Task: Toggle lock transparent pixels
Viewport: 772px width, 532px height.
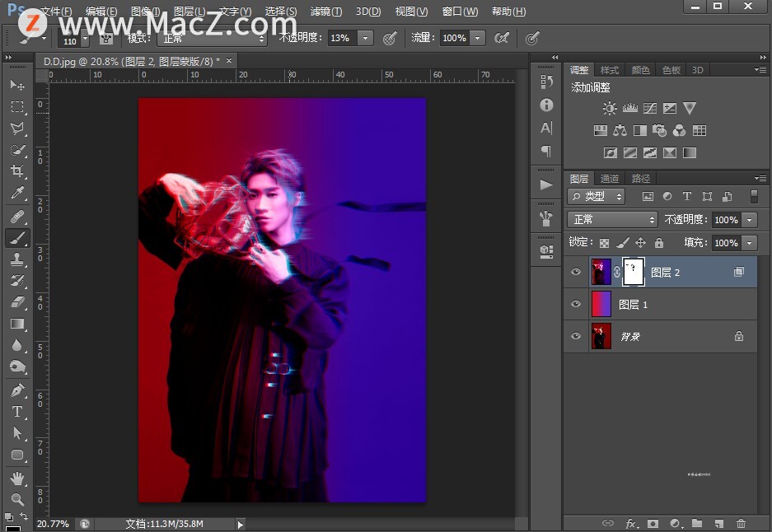Action: point(604,243)
